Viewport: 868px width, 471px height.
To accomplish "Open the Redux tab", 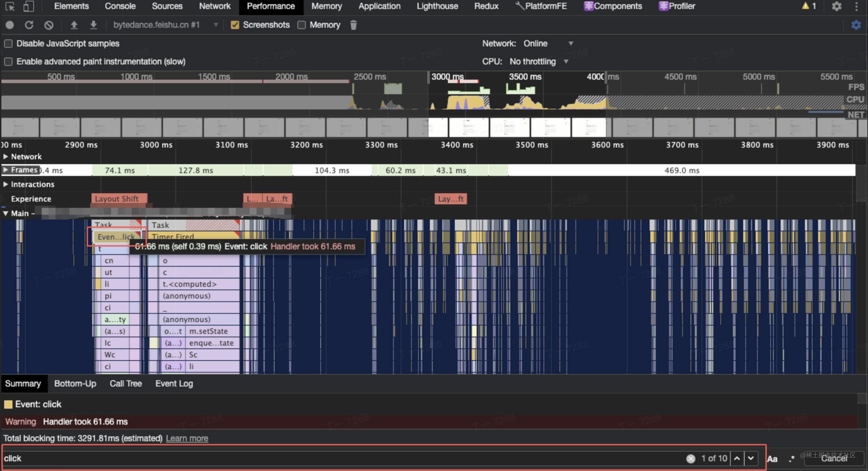I will 486,6.
